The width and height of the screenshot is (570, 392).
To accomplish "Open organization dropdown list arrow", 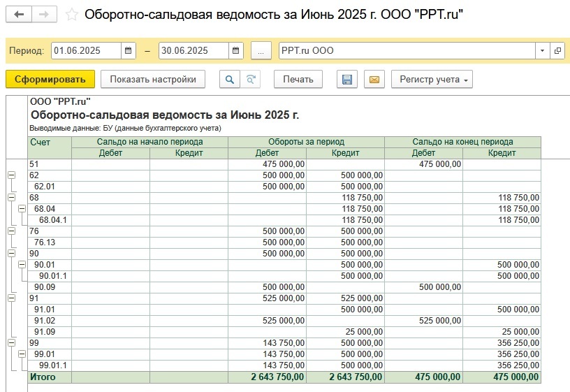I will tap(542, 50).
